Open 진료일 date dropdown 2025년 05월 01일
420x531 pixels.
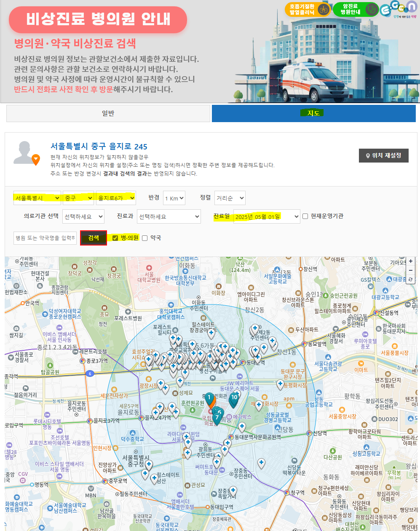click(x=267, y=216)
